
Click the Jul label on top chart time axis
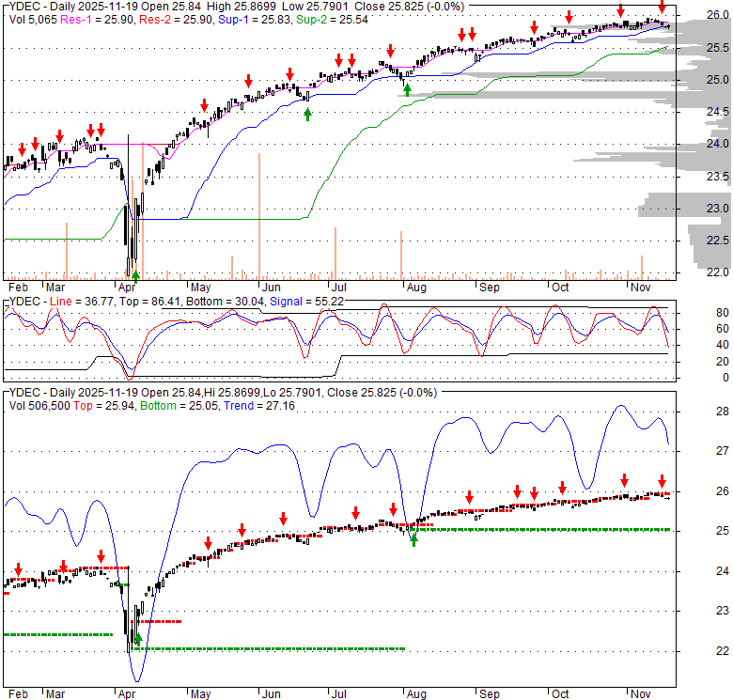pos(336,286)
